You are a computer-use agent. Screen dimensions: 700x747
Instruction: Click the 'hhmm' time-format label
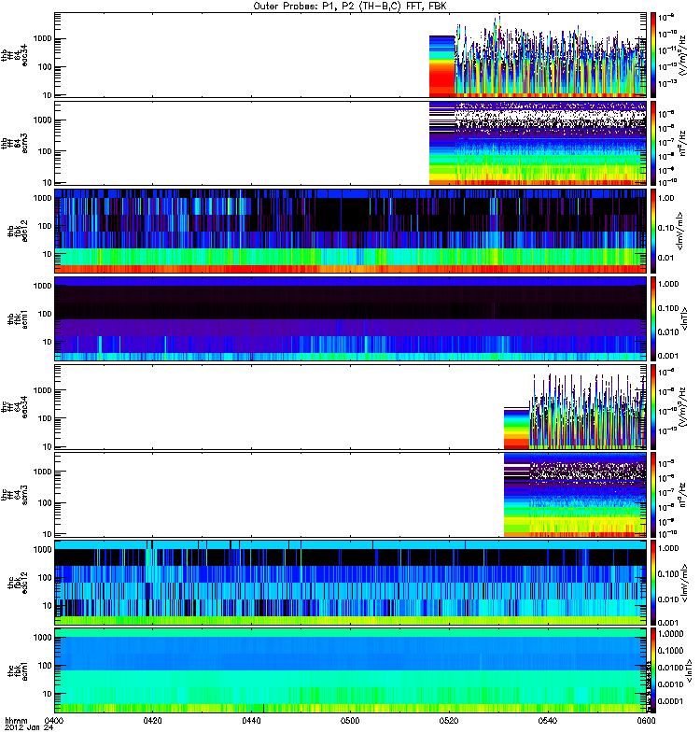(x=16, y=720)
